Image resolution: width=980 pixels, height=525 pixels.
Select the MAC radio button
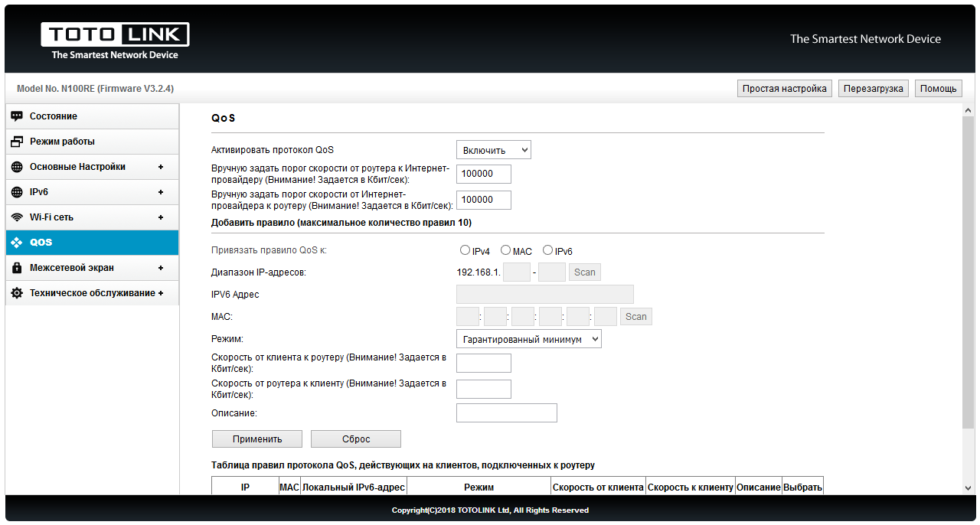point(505,250)
